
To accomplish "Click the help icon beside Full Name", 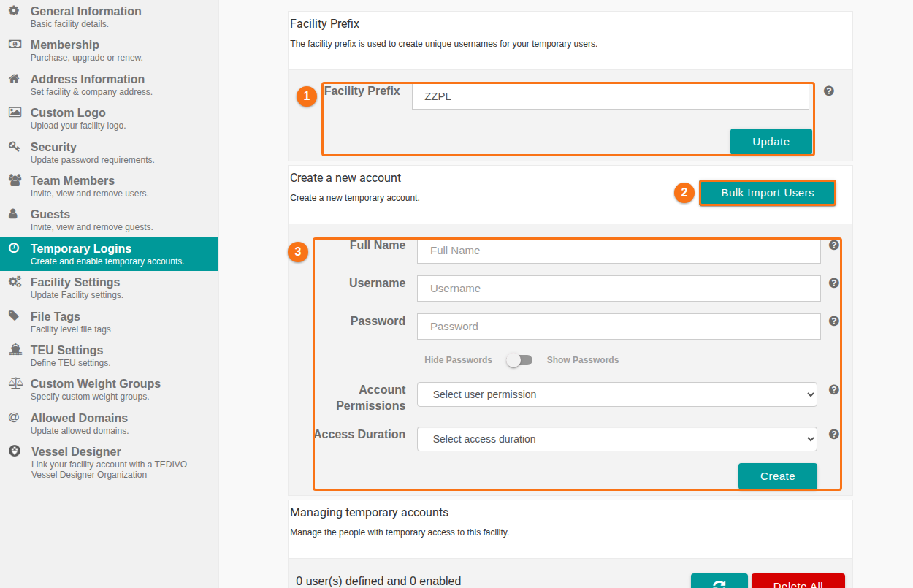I will point(834,245).
